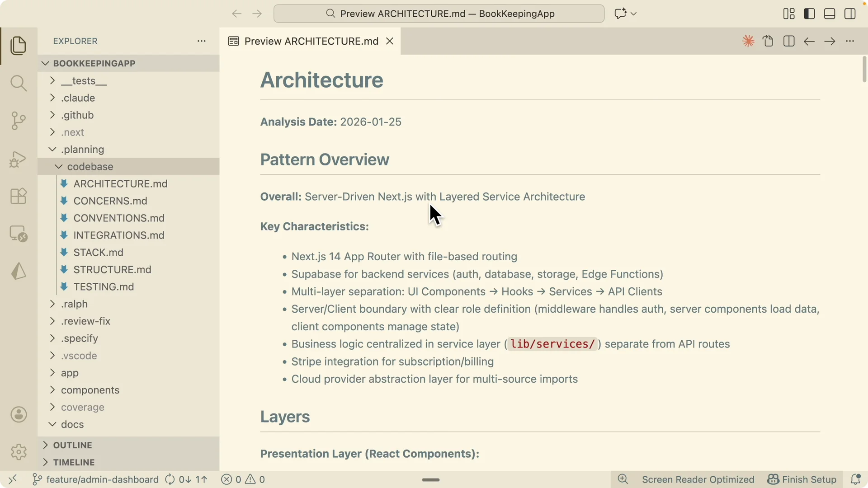
Task: Open CONCERNS.md file
Action: pyautogui.click(x=128, y=201)
